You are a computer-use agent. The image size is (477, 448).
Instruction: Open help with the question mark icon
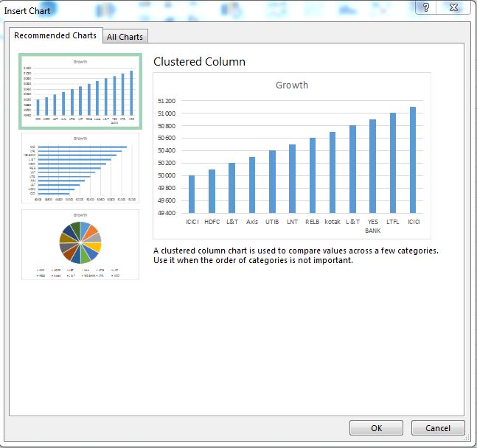click(426, 7)
